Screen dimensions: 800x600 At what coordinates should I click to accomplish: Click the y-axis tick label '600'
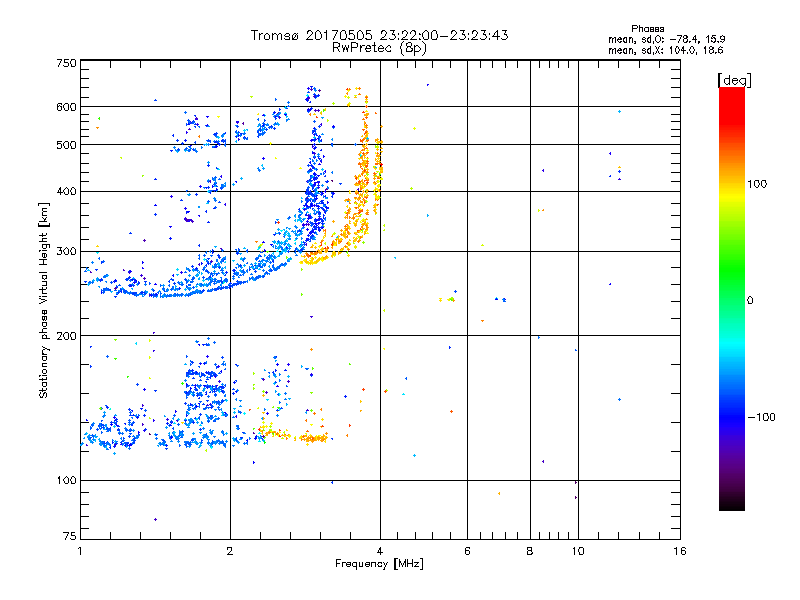[66, 107]
